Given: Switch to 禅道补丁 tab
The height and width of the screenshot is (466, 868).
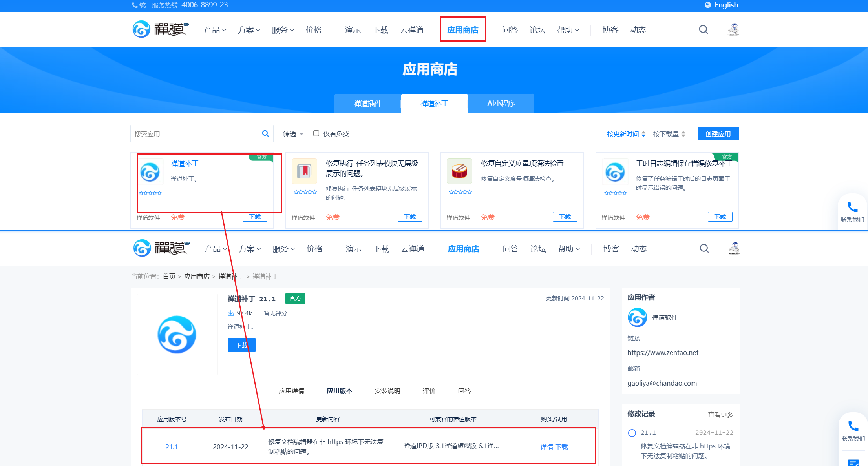Looking at the screenshot, I should click(434, 103).
